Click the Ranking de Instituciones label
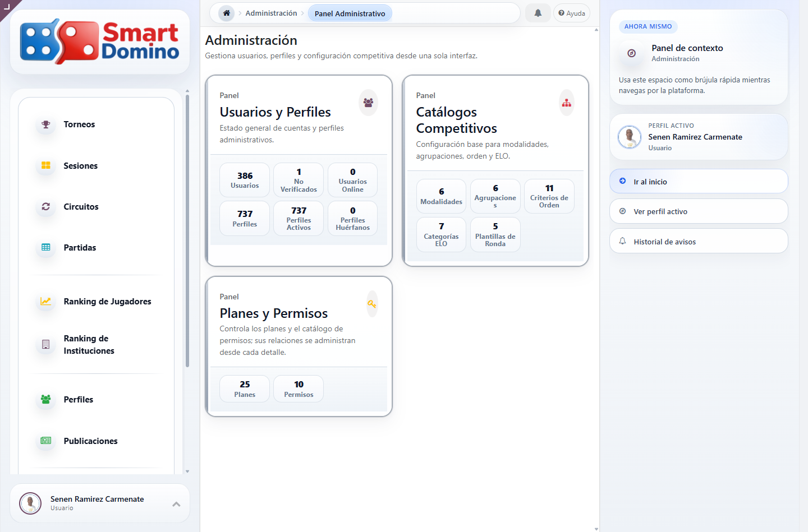The width and height of the screenshot is (808, 532). point(89,345)
